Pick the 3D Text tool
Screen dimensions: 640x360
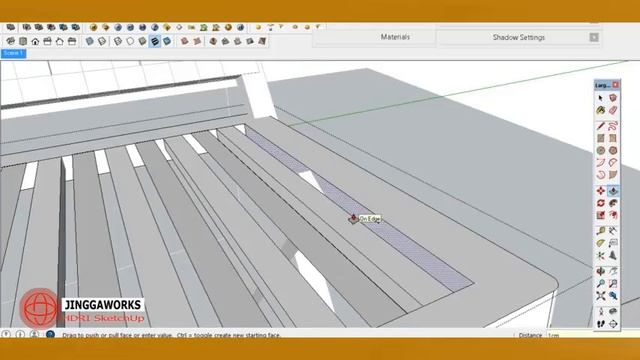(x=613, y=256)
